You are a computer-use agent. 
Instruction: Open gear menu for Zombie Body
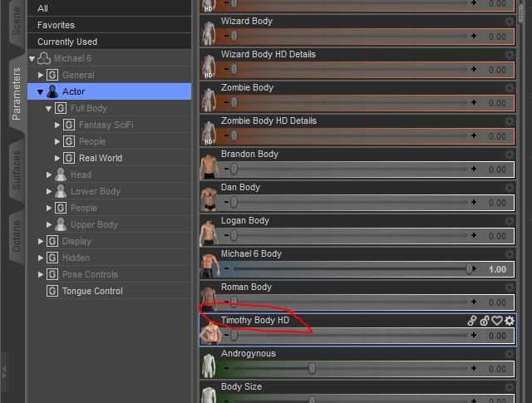[x=510, y=88]
